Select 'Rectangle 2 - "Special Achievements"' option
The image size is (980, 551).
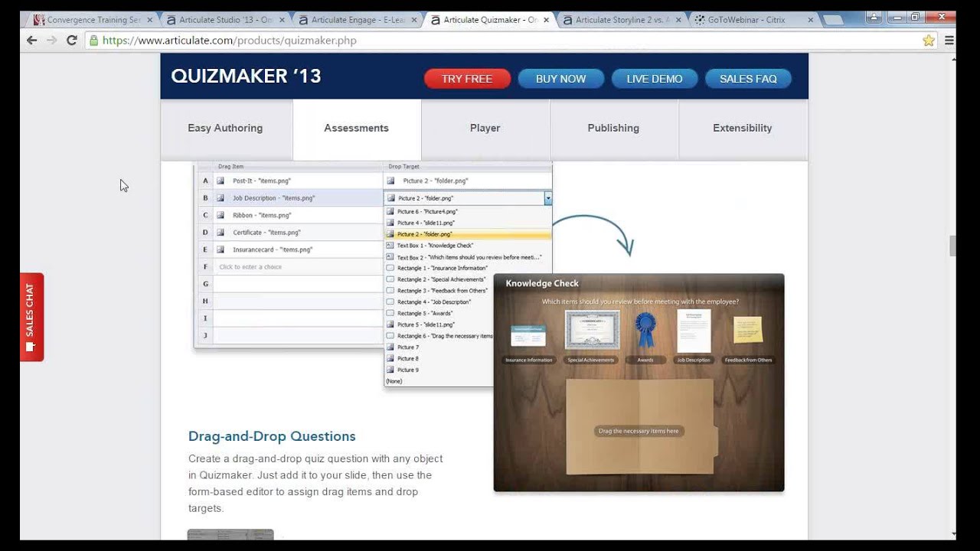tap(439, 279)
